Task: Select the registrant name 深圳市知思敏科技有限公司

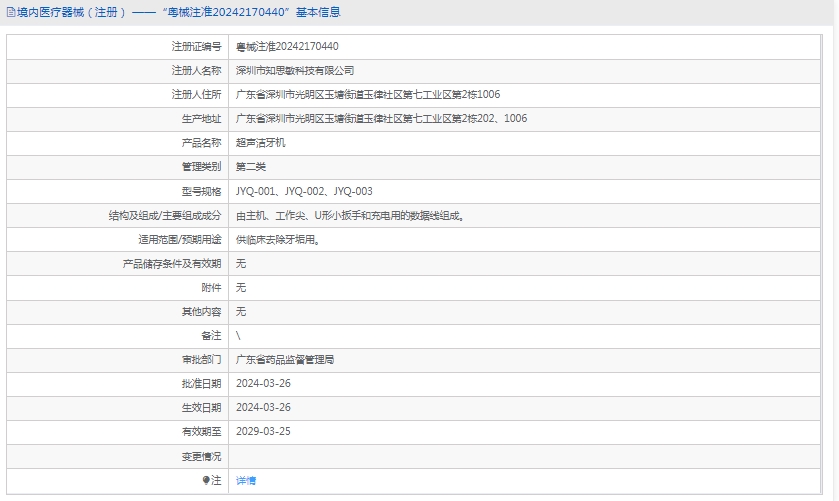Action: pyautogui.click(x=295, y=71)
